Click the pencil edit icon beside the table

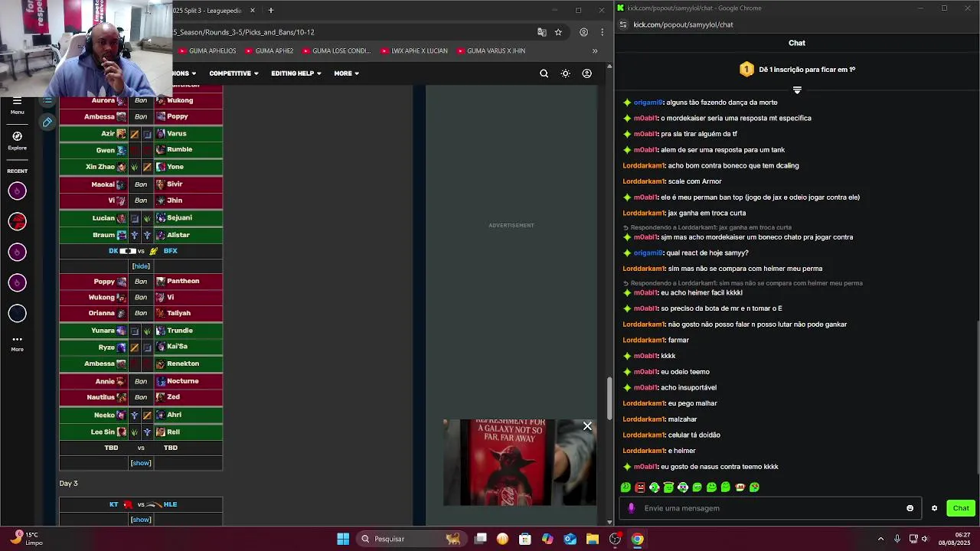47,122
